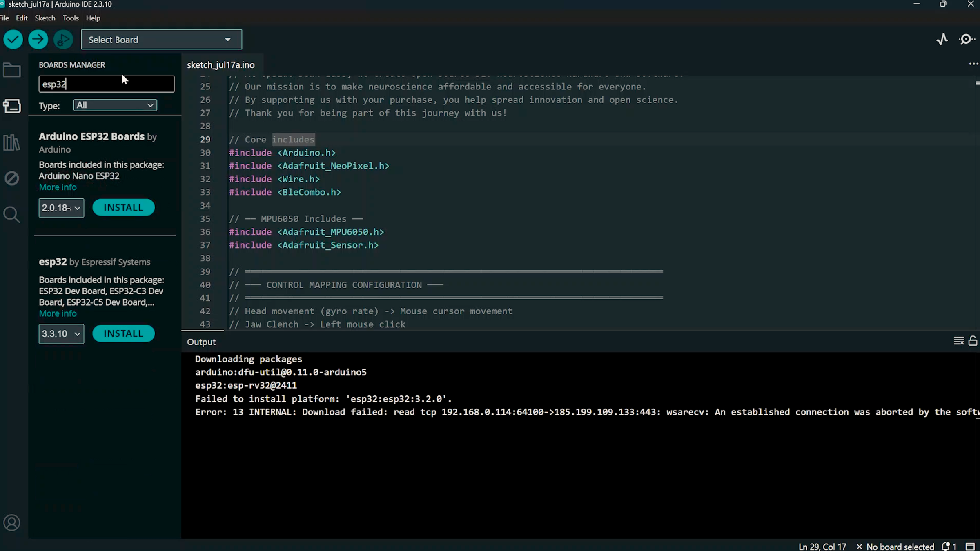Click Arduino ESP32 Boards package title
The height and width of the screenshot is (551, 980).
tap(91, 136)
